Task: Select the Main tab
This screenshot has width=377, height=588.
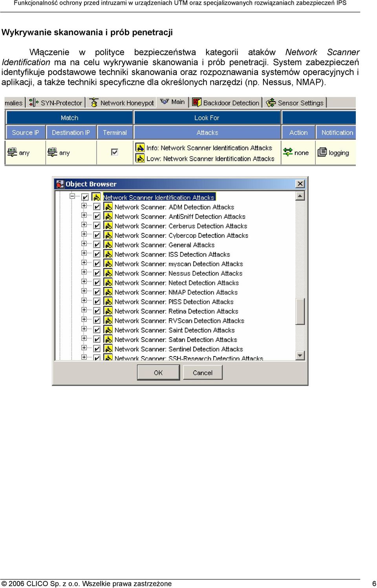Action: (x=172, y=102)
